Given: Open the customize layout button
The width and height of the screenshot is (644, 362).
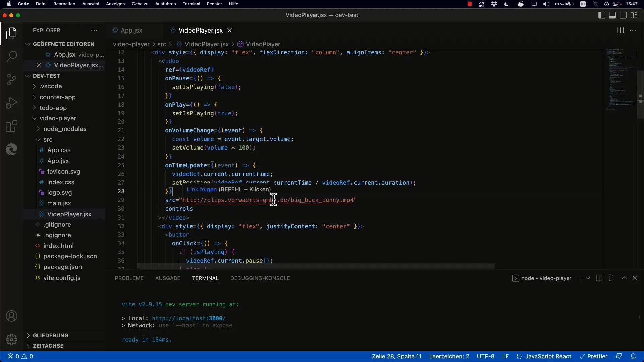Looking at the screenshot, I should click(634, 15).
